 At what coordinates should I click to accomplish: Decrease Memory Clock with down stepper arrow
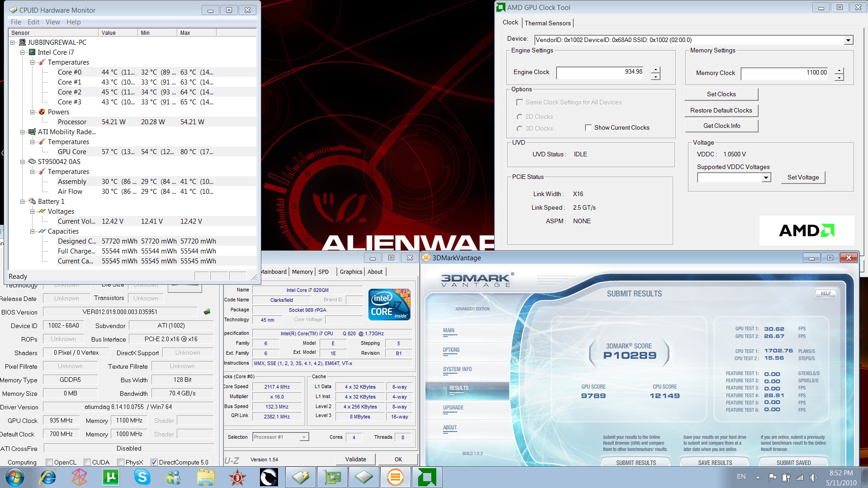[x=839, y=77]
